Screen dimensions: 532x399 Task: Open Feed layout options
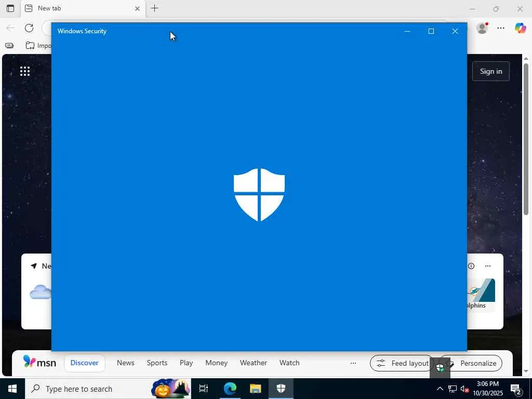(x=402, y=363)
